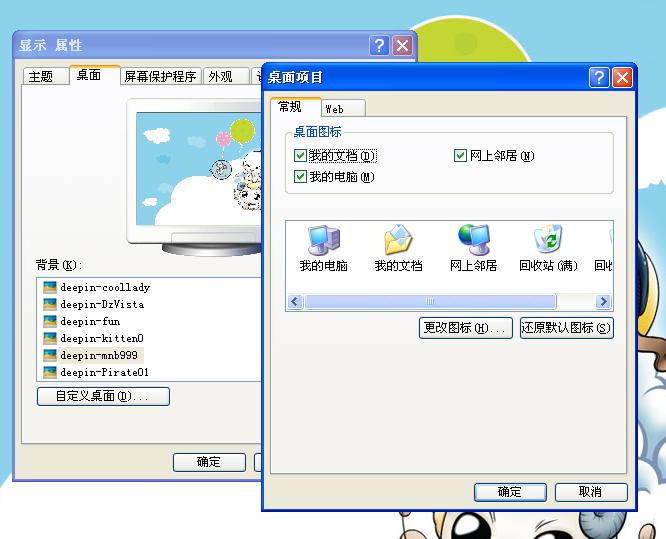Screen dimensions: 666x539
Task: Click the image icon beside deepin-DzVista
Action: click(50, 305)
